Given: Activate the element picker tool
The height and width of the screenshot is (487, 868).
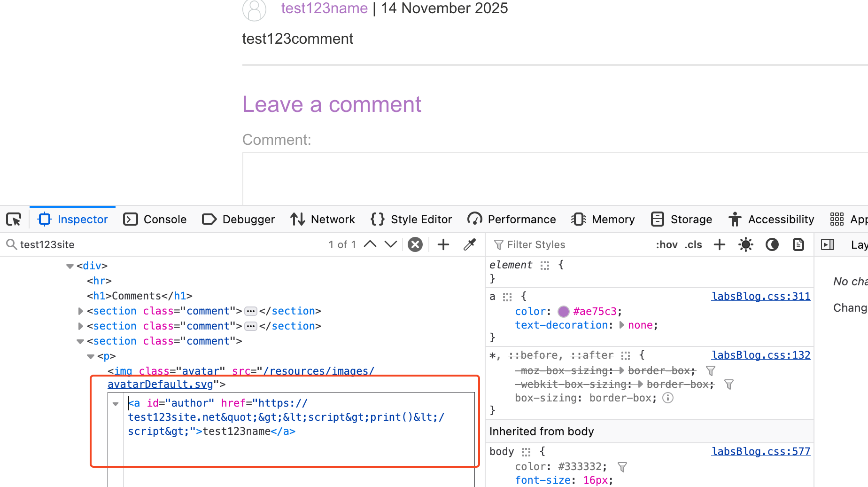Looking at the screenshot, I should (x=14, y=220).
